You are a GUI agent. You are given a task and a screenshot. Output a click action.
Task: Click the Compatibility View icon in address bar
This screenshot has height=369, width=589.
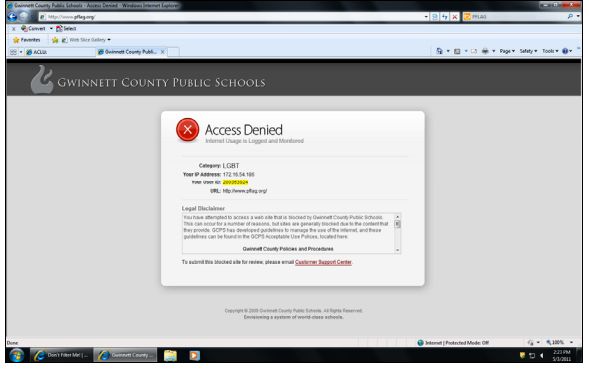(x=435, y=17)
